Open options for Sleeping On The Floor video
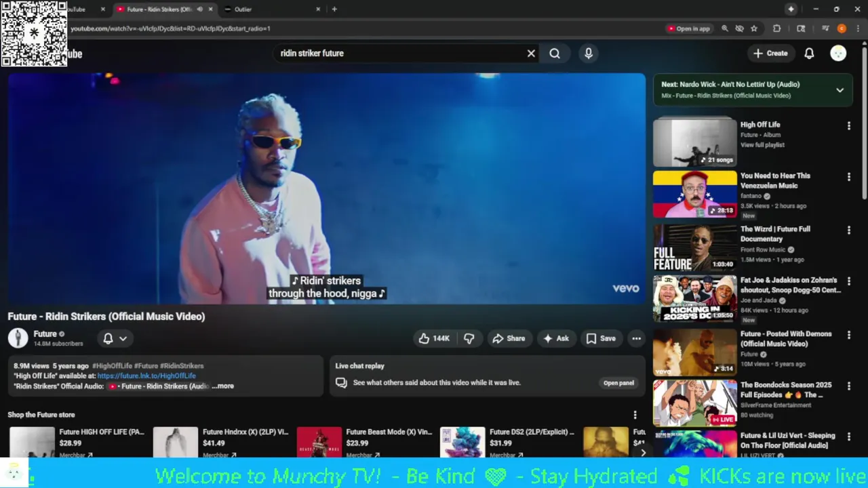This screenshot has width=868, height=488. (848, 437)
